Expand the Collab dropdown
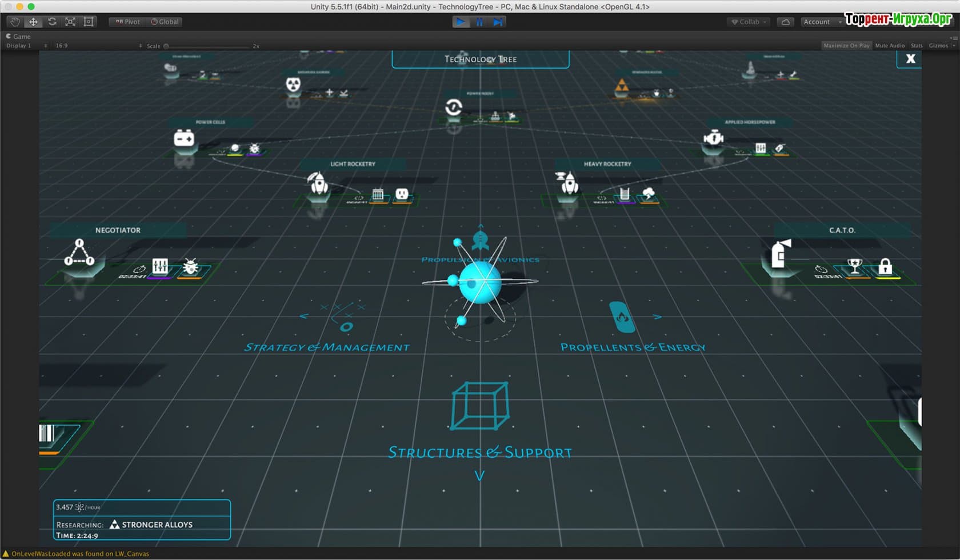The image size is (960, 560). 749,22
